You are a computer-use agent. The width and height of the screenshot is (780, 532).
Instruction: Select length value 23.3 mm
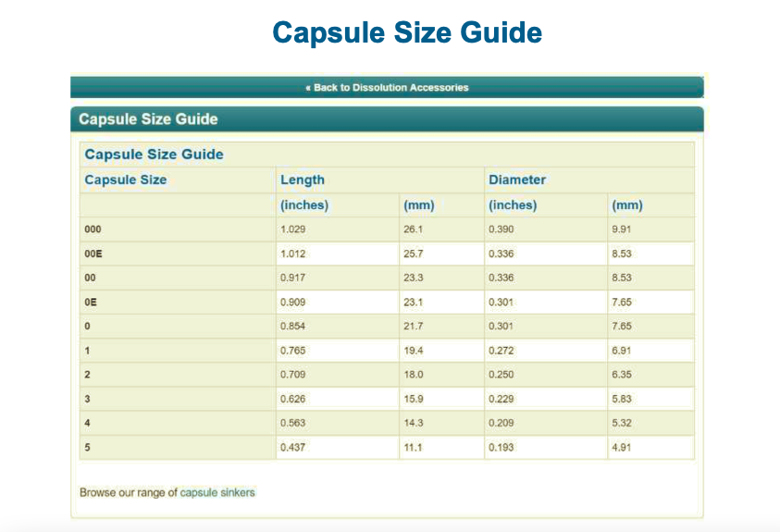413,278
